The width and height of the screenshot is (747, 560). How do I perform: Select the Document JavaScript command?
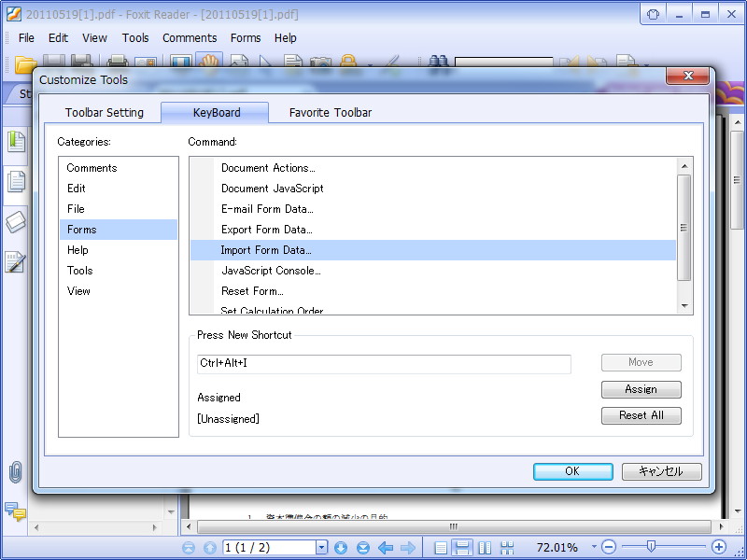(x=433, y=189)
